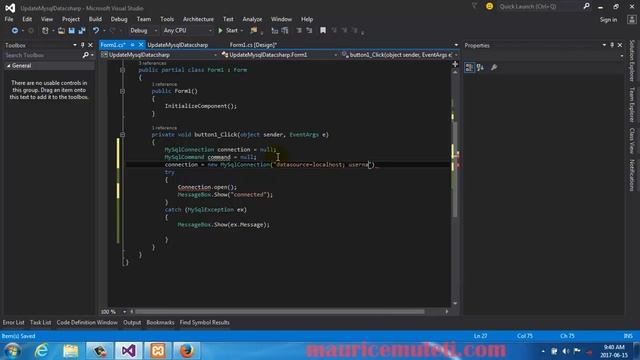Click the New Project toolbar icon

coord(45,31)
